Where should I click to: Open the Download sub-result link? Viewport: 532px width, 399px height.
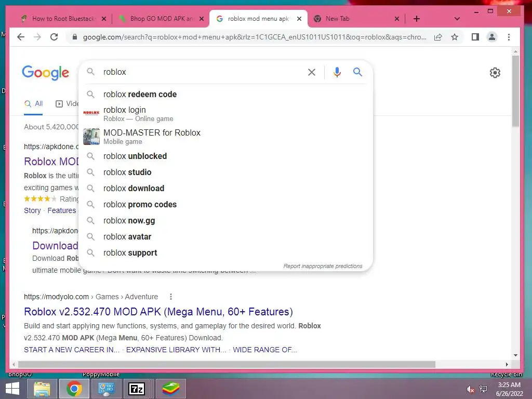(x=55, y=246)
